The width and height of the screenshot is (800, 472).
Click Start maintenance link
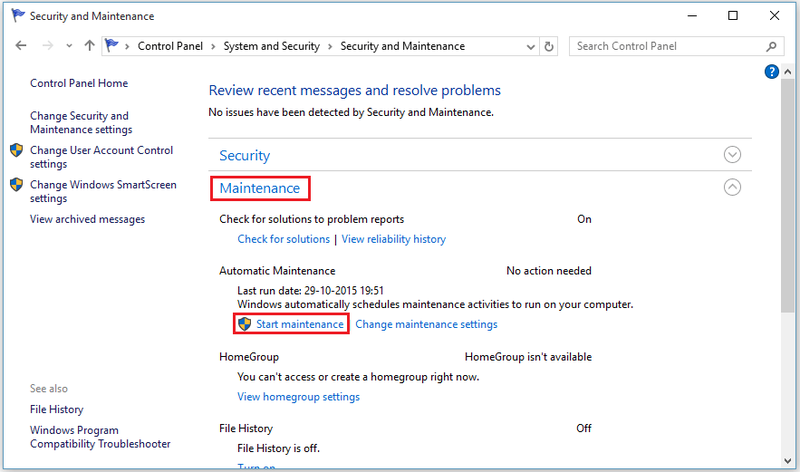tap(300, 325)
